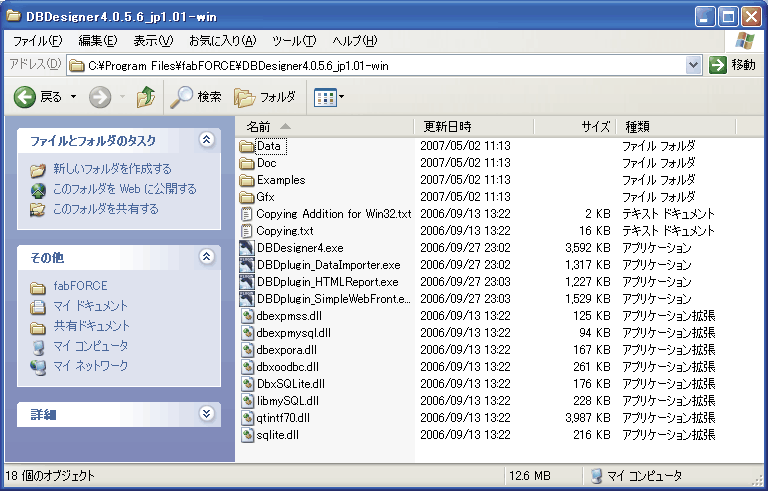Open Search (検索) magnifier tool
This screenshot has width=768, height=491.
click(x=195, y=97)
